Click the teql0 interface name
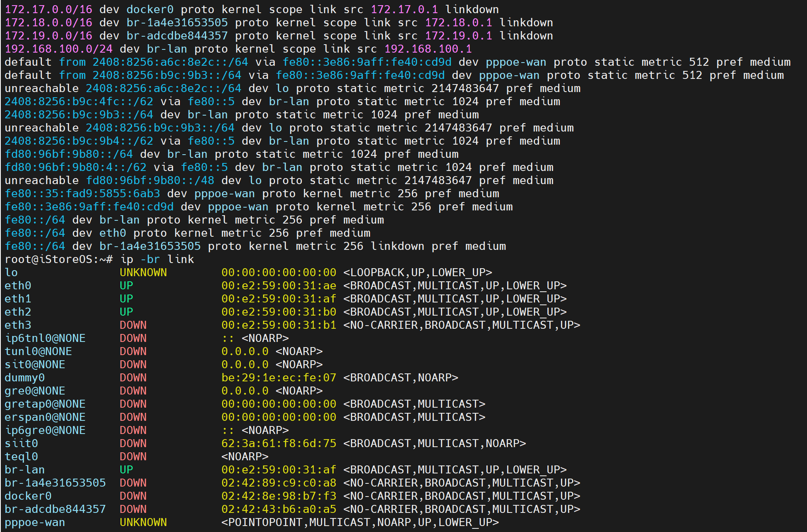The image size is (807, 532). (x=22, y=456)
